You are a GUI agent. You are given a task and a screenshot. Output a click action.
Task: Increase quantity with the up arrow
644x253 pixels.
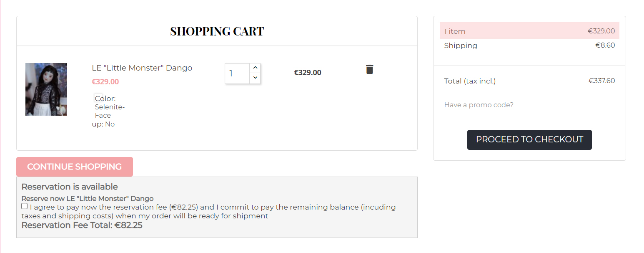[x=255, y=68]
